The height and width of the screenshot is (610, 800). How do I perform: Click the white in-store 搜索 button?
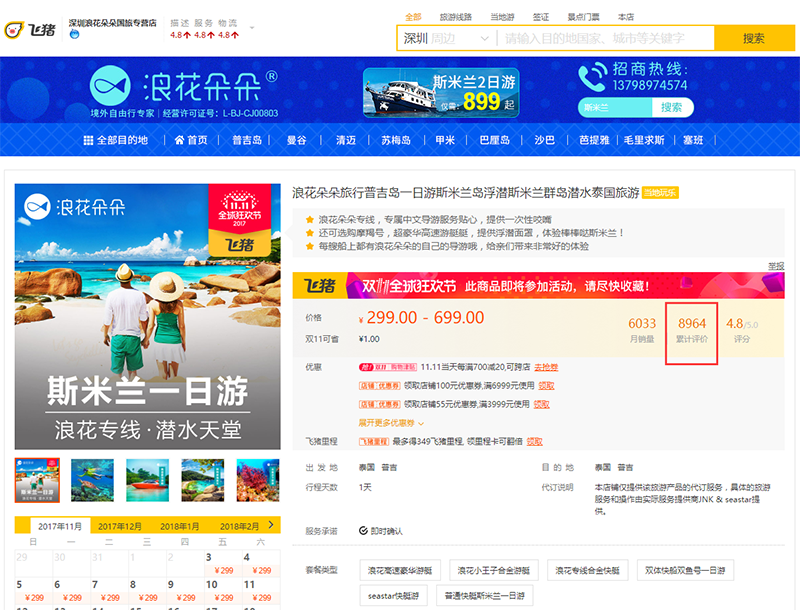coord(672,107)
